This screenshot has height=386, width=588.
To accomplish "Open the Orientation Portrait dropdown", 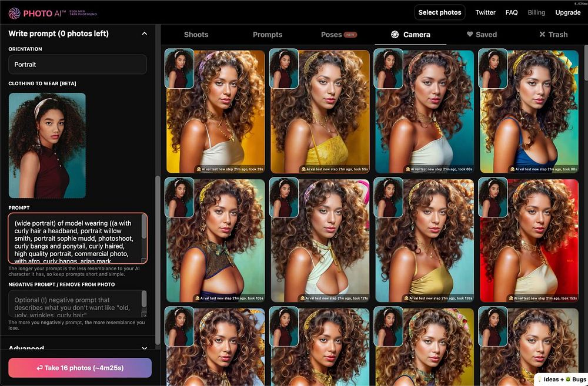I will point(78,65).
